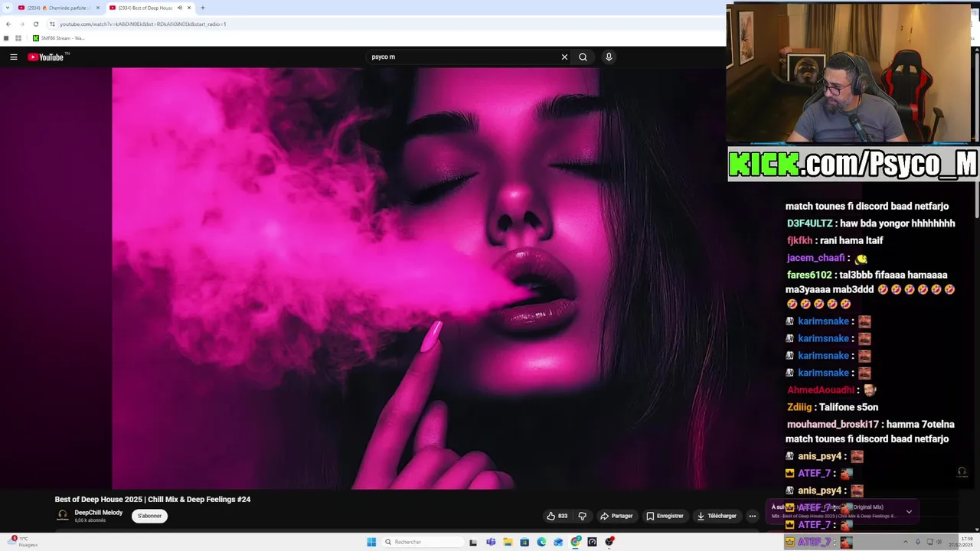Download the video with Télécharger
Image resolution: width=980 pixels, height=551 pixels.
coord(717,516)
